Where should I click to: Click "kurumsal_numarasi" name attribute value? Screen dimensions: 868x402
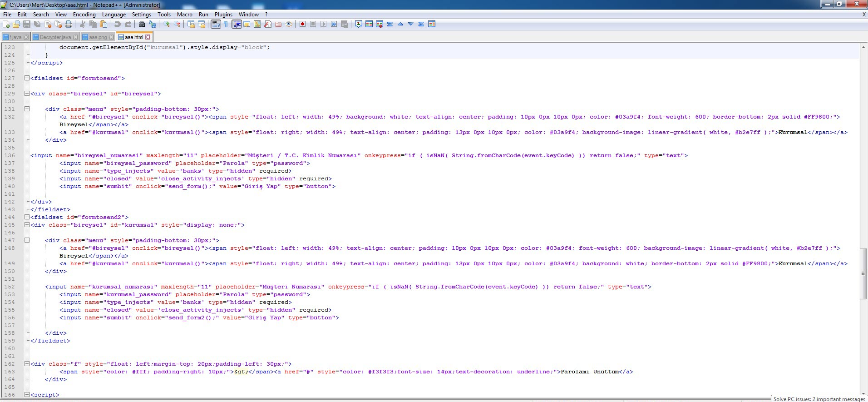coord(123,287)
